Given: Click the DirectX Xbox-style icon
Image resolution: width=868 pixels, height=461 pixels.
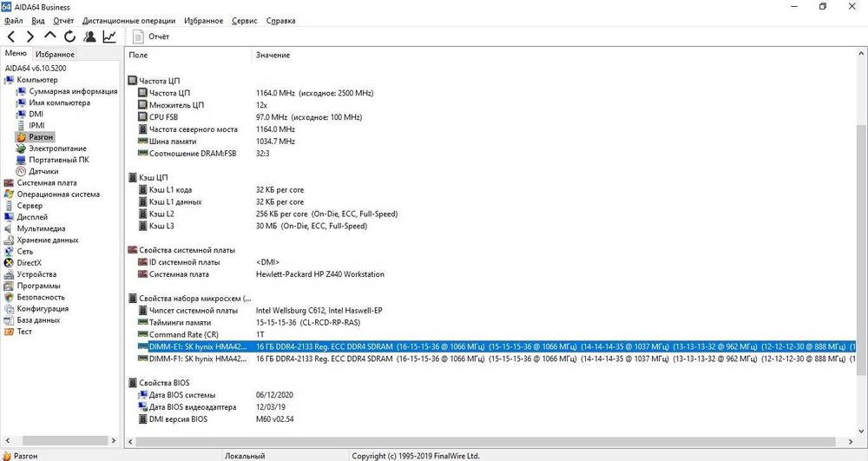Looking at the screenshot, I should coord(9,263).
